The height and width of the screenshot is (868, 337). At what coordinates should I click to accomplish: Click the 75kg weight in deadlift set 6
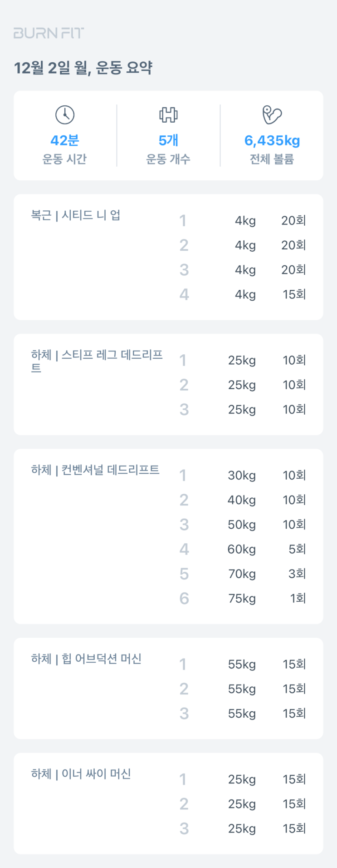pos(242,599)
